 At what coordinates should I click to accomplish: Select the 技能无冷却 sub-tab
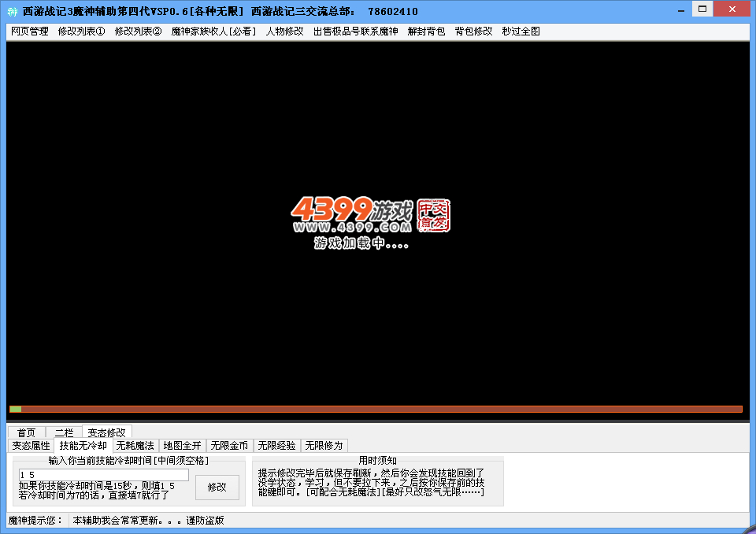coord(83,445)
